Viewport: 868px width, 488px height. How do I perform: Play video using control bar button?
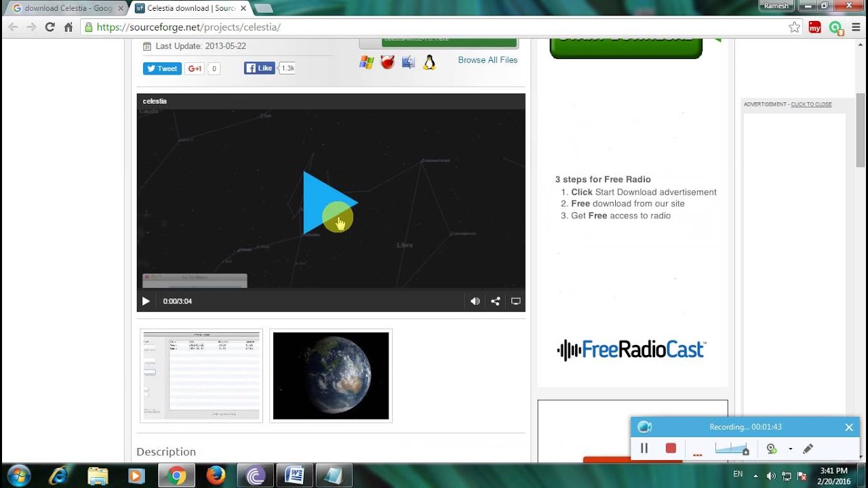[146, 301]
